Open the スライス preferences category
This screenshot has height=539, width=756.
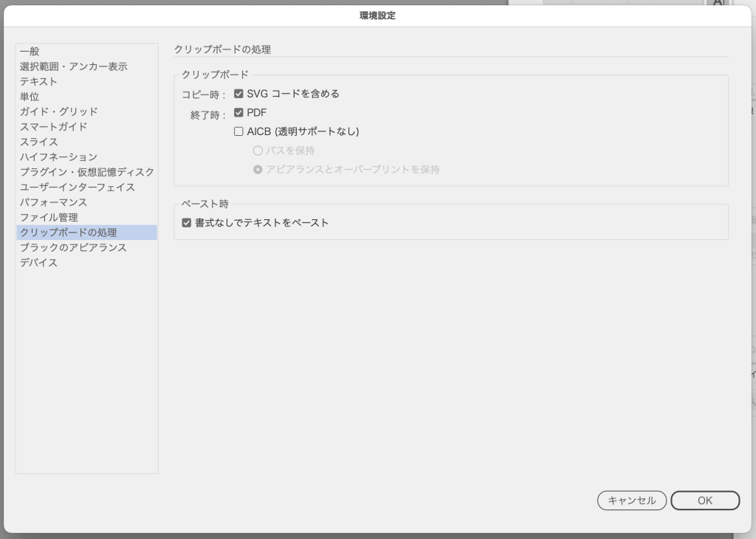tap(38, 142)
